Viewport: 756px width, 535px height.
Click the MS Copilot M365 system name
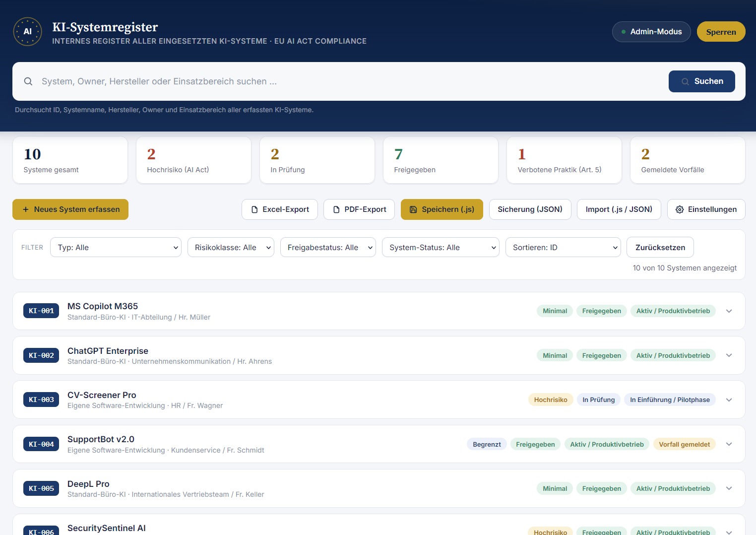(103, 306)
